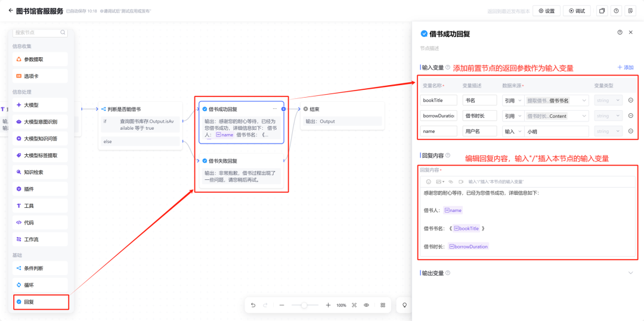Open the string type dropdown for bookTitle

[608, 100]
